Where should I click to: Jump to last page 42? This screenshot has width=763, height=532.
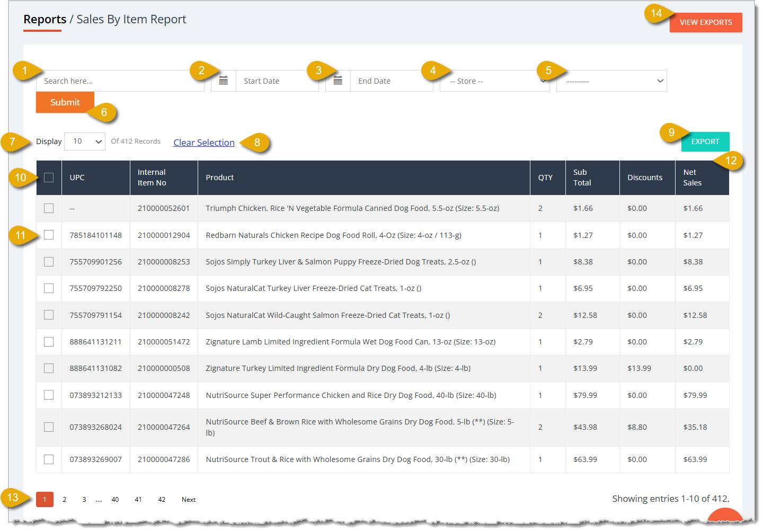tap(162, 500)
